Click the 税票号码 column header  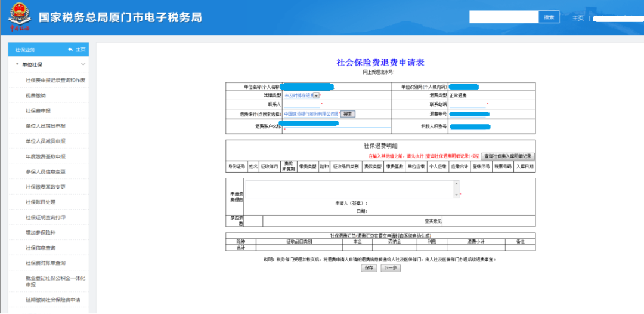click(502, 166)
